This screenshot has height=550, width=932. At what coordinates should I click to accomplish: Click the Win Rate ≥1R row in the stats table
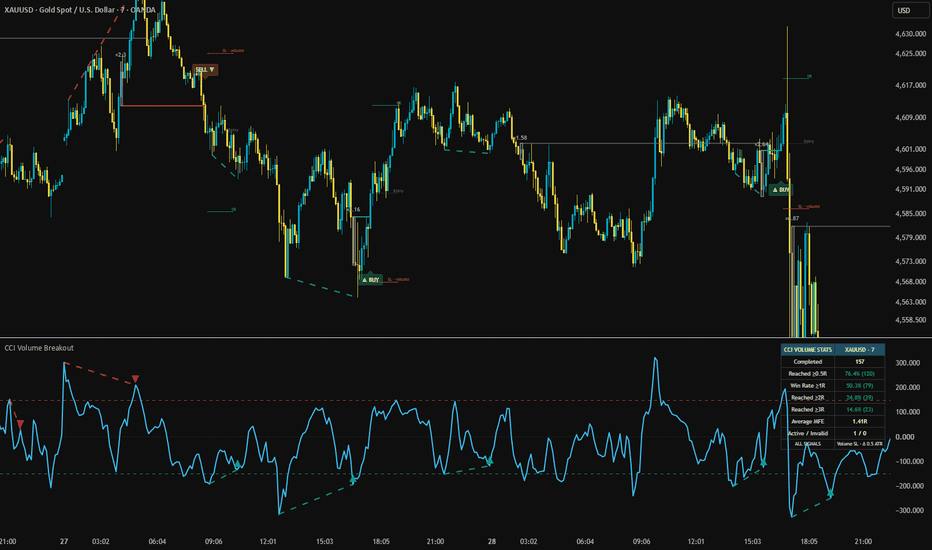833,385
